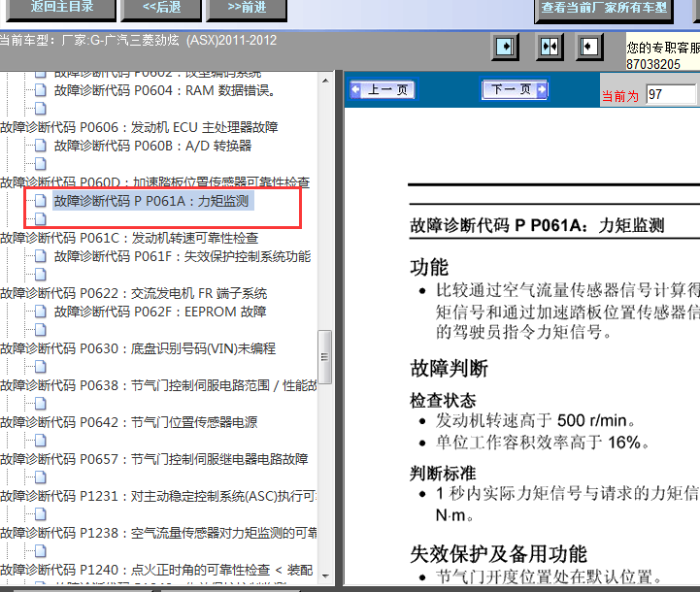Click tree scrollbar down arrow

325,576
